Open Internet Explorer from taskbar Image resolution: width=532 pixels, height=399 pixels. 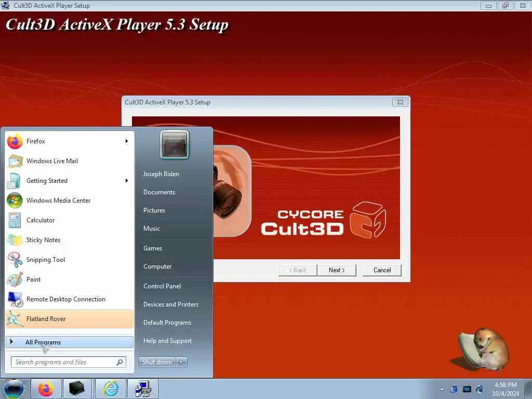click(111, 389)
